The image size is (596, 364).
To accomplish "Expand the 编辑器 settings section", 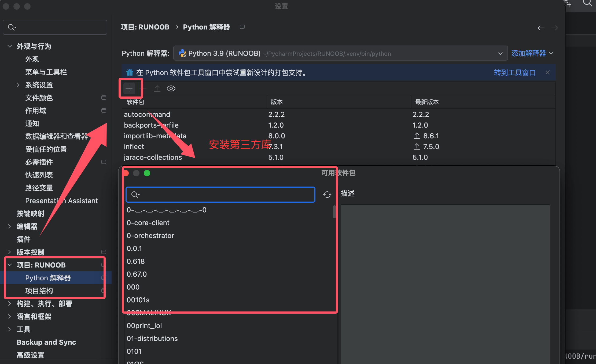I will pos(10,226).
